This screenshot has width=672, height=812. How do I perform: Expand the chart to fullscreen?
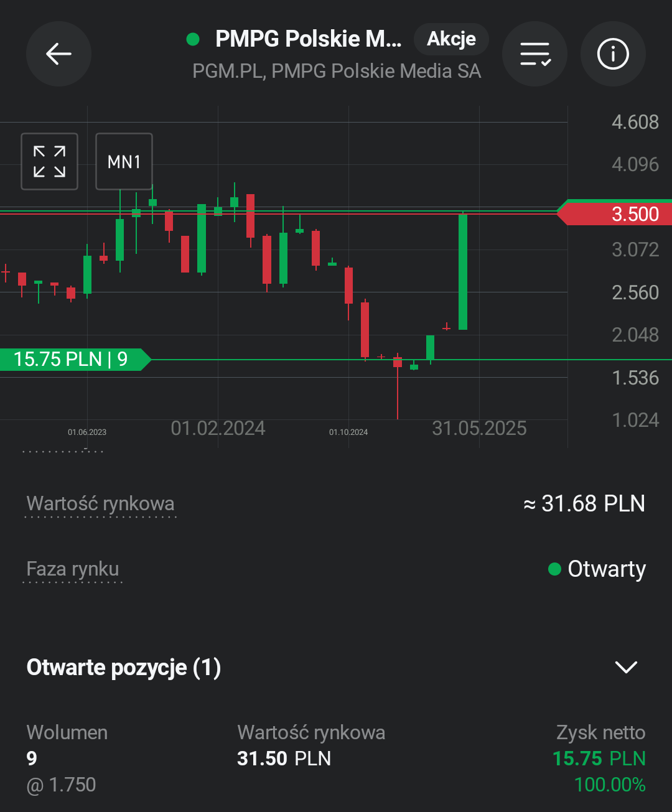[x=49, y=162]
